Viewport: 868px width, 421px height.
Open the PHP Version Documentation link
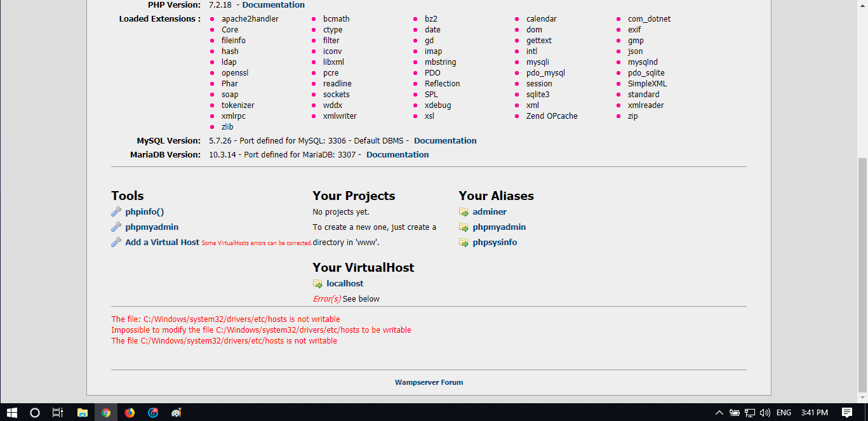point(274,5)
